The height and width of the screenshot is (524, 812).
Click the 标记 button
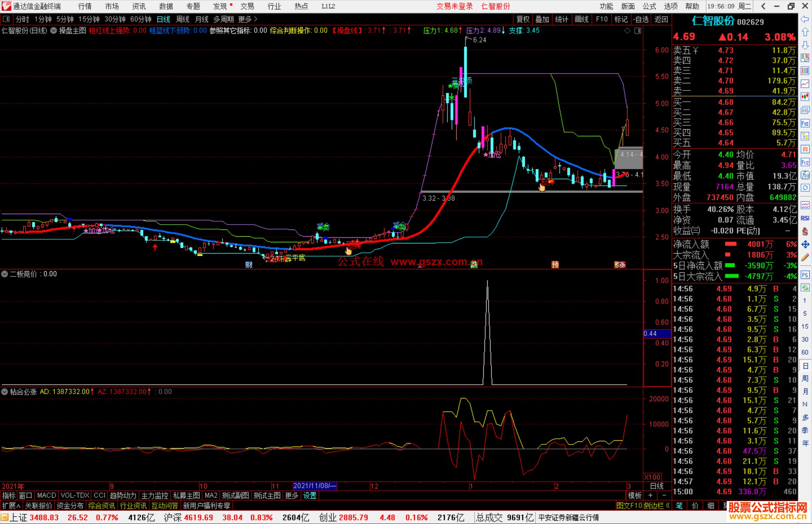[x=621, y=19]
